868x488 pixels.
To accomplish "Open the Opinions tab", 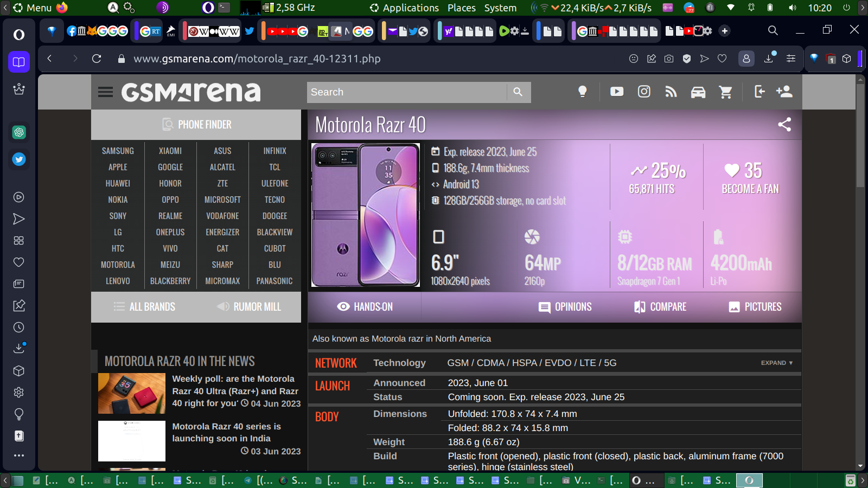I will [565, 307].
